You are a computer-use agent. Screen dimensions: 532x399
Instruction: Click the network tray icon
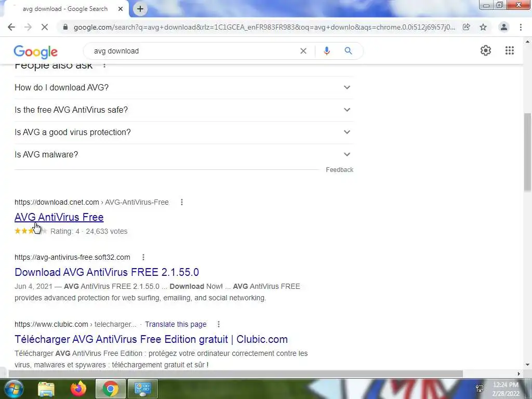[480, 389]
